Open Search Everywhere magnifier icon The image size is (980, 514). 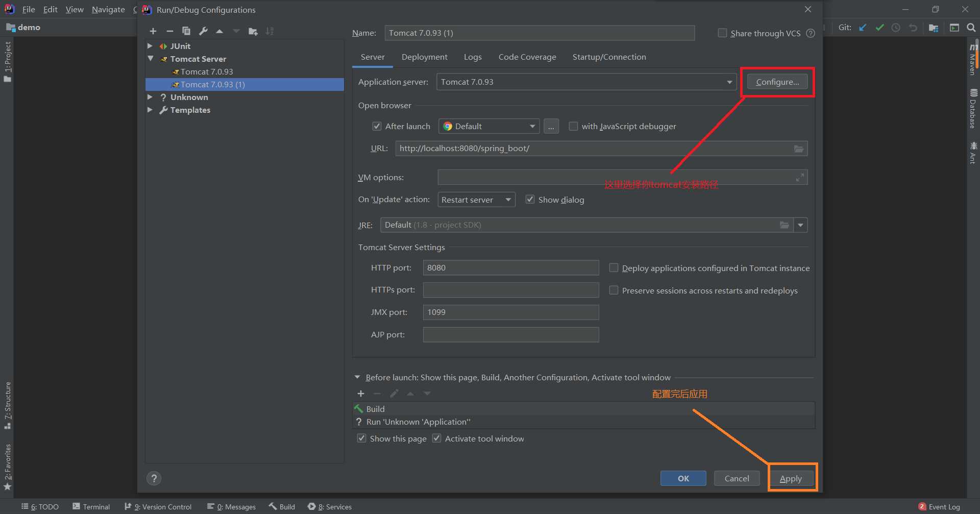coord(971,28)
